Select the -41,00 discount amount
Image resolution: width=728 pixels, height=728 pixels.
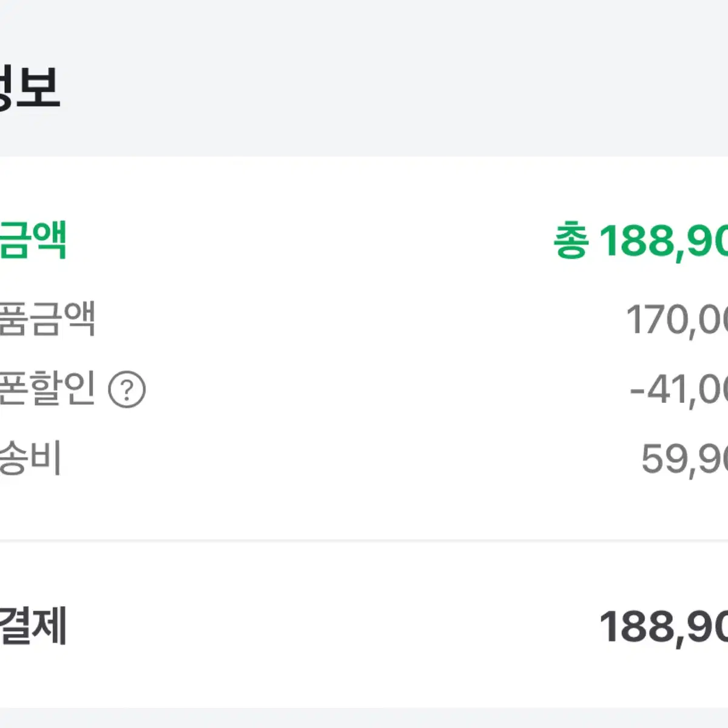click(x=678, y=389)
